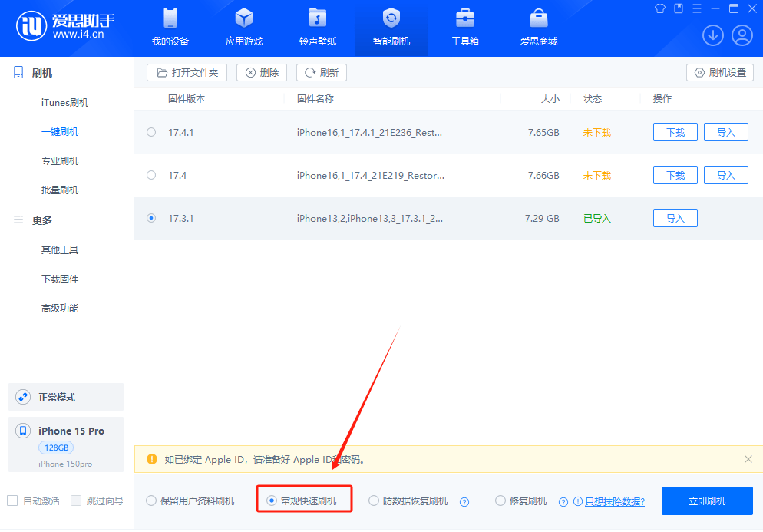Click the title bar bookmark icon

[x=679, y=8]
